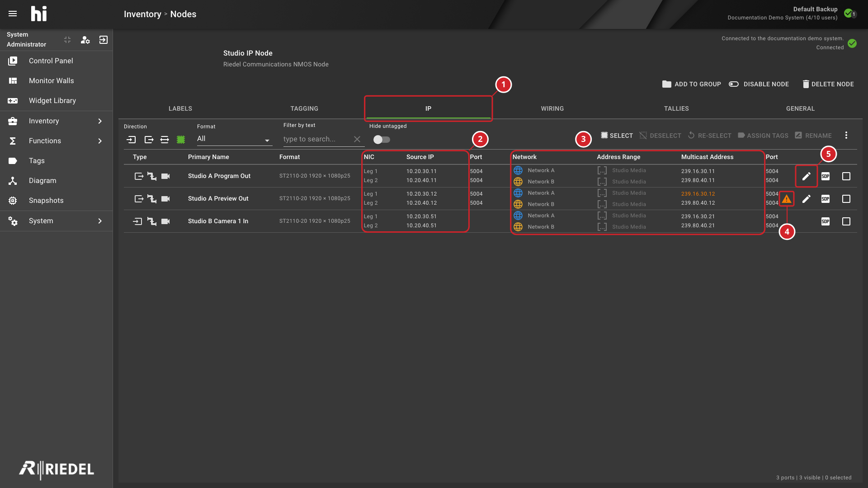Check the Studio A Program Out row checkbox
The width and height of the screenshot is (868, 488).
click(x=846, y=176)
